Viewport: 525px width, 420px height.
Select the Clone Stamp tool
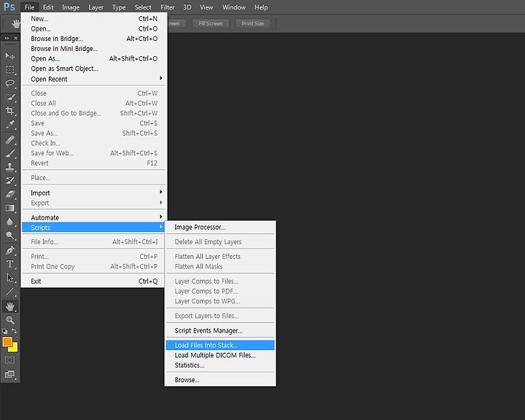9,166
